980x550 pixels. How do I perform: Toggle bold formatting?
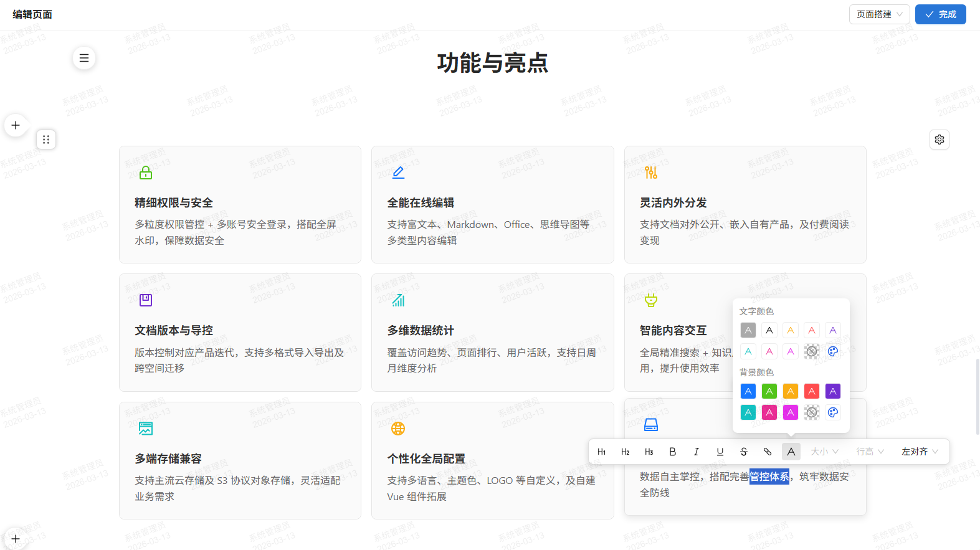(673, 452)
